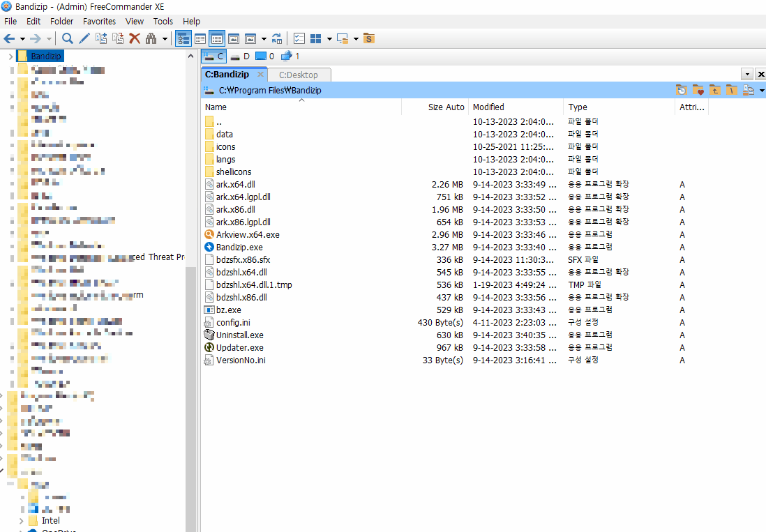Viewport: 766px width, 532px height.
Task: Open the Tools menu
Action: pyautogui.click(x=163, y=22)
